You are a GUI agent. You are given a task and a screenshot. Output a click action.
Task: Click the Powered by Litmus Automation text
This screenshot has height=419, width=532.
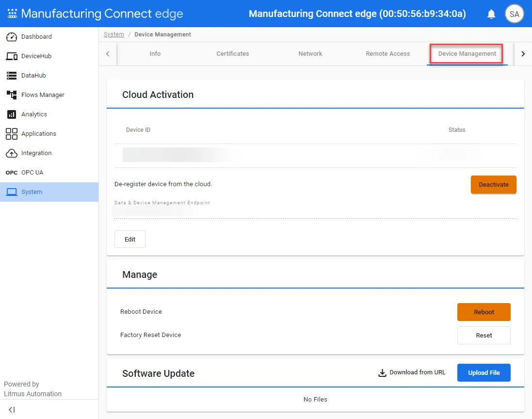click(x=32, y=389)
